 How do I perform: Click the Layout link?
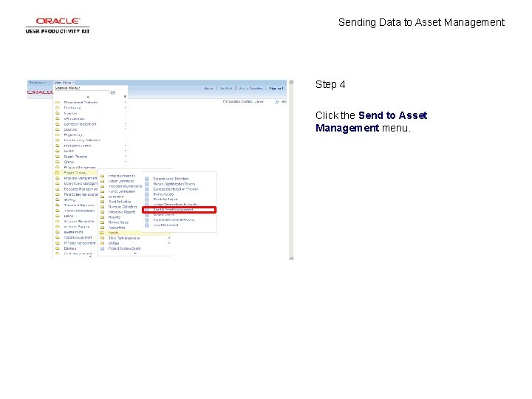pyautogui.click(x=259, y=101)
